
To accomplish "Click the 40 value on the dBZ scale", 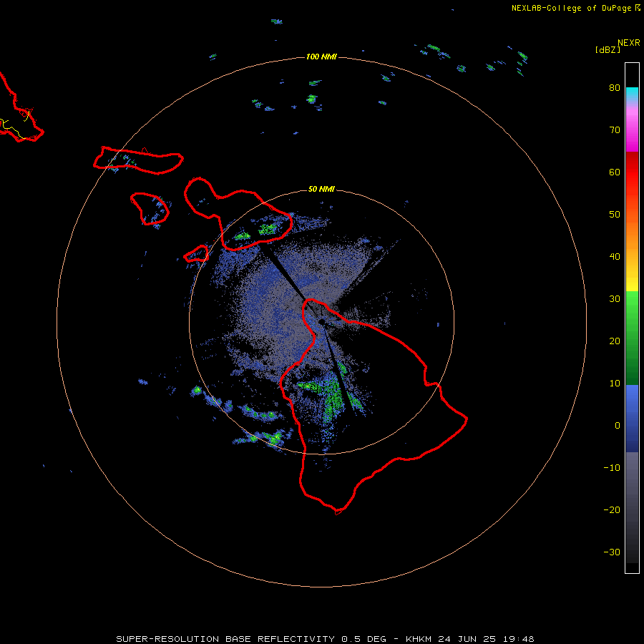I will tap(615, 257).
